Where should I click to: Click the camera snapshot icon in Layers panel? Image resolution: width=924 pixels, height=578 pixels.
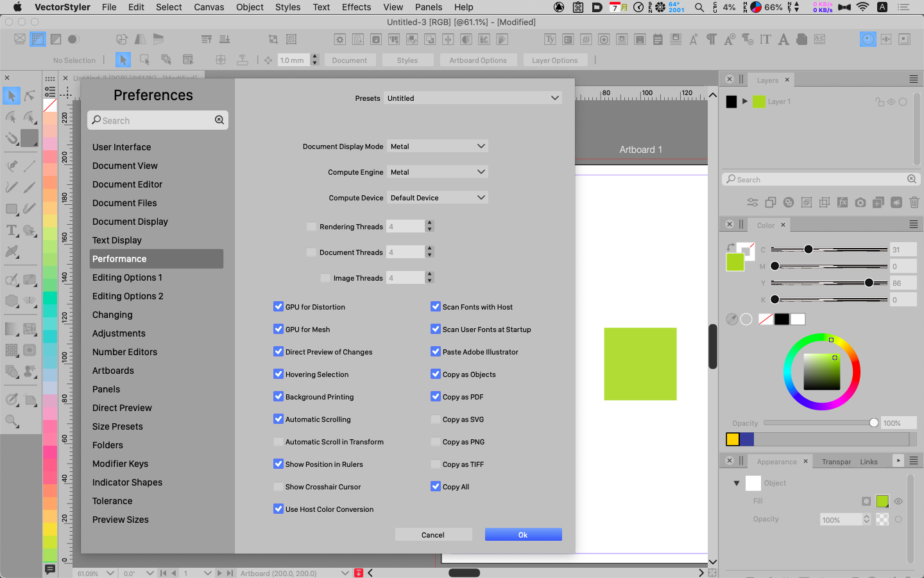point(860,202)
